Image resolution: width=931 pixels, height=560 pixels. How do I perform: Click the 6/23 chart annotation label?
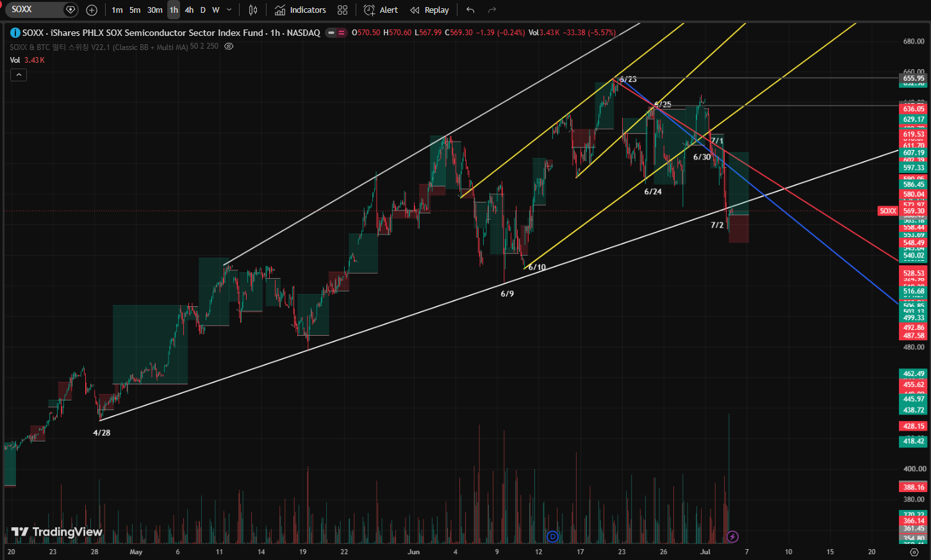pyautogui.click(x=628, y=79)
